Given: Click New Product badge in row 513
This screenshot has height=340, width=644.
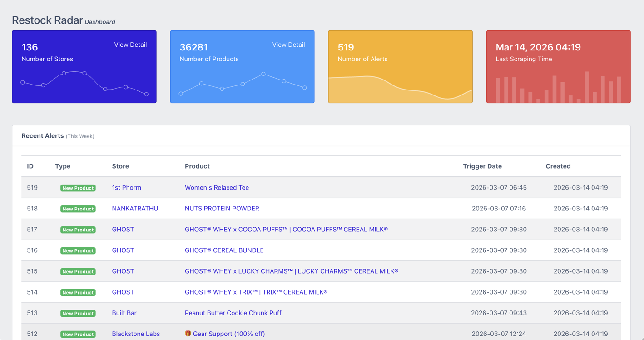Looking at the screenshot, I should 78,313.
